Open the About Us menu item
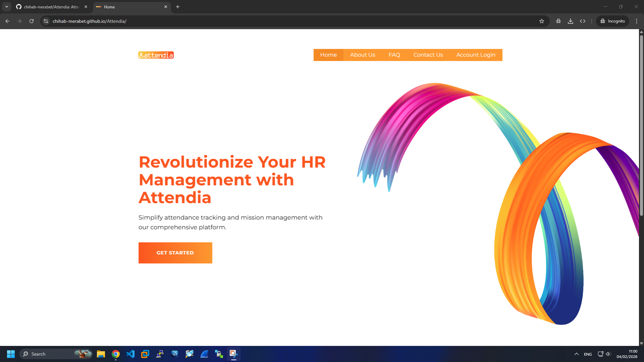 [x=362, y=55]
